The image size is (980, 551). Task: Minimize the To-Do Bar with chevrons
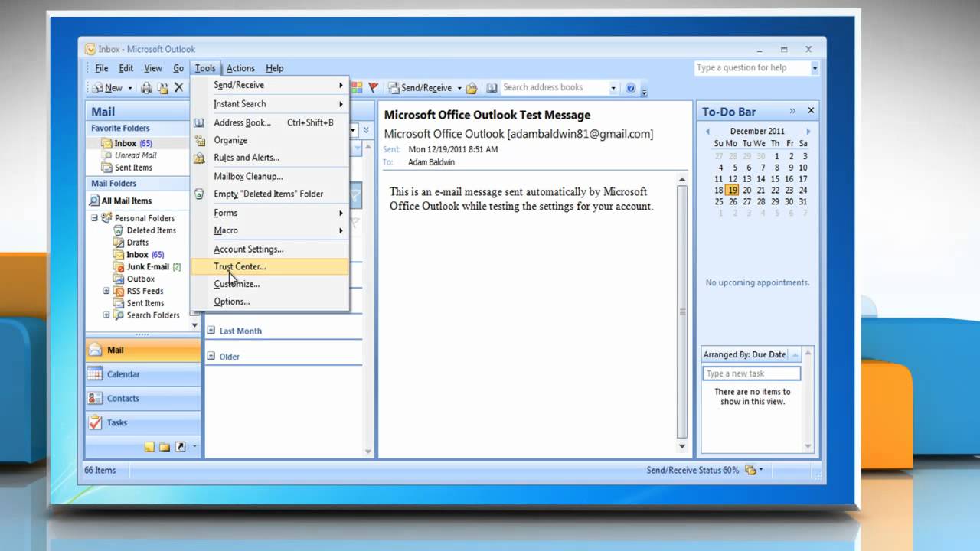pos(792,111)
